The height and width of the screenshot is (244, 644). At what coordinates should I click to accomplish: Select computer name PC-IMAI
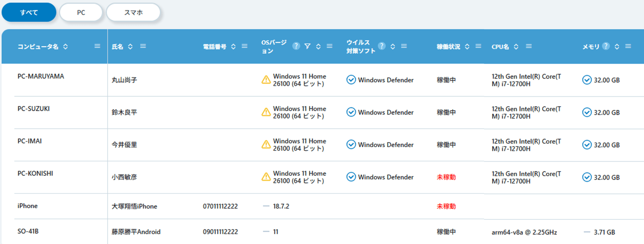click(x=30, y=141)
